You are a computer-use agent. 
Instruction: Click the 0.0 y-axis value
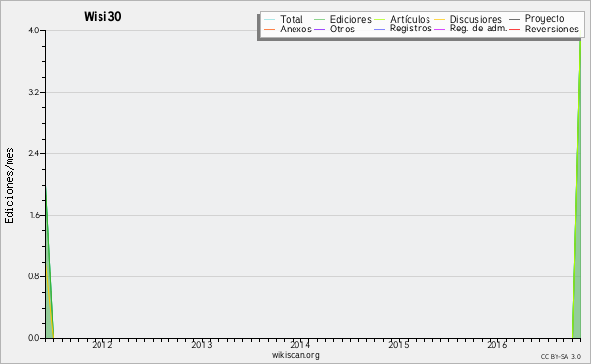(x=33, y=338)
